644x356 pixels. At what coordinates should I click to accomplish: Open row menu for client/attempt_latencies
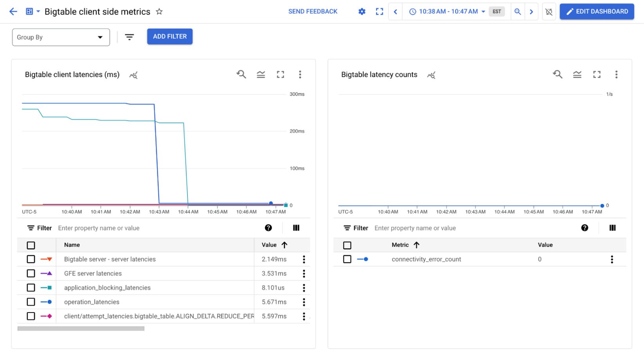click(304, 316)
